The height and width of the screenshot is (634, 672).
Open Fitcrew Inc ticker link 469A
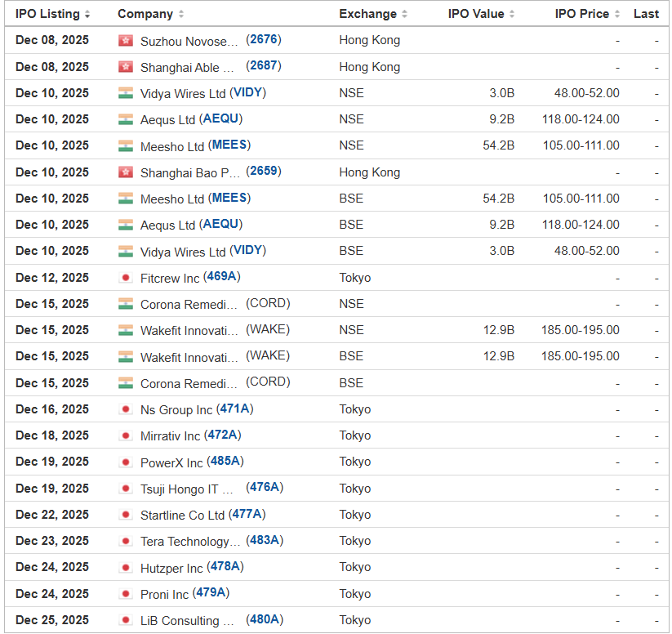[221, 276]
